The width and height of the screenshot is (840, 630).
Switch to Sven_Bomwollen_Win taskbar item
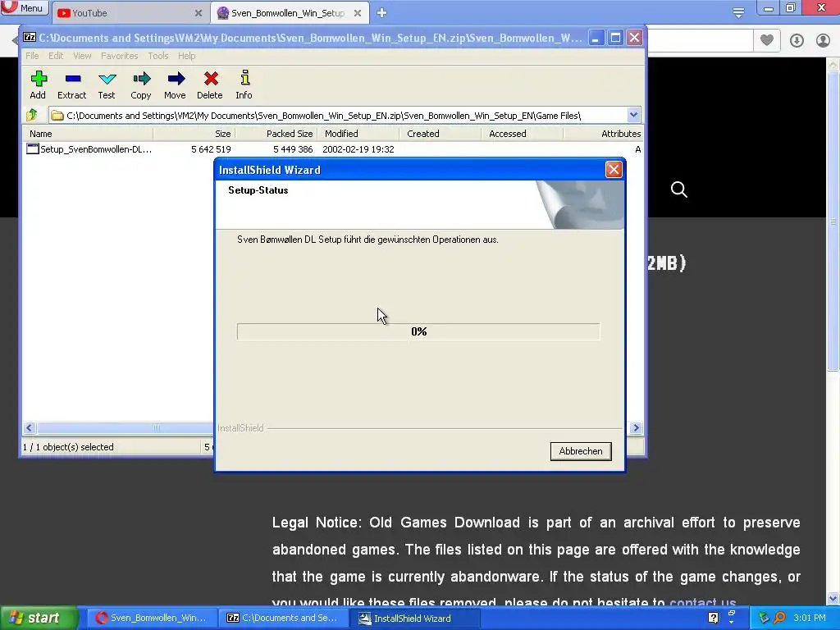point(151,618)
